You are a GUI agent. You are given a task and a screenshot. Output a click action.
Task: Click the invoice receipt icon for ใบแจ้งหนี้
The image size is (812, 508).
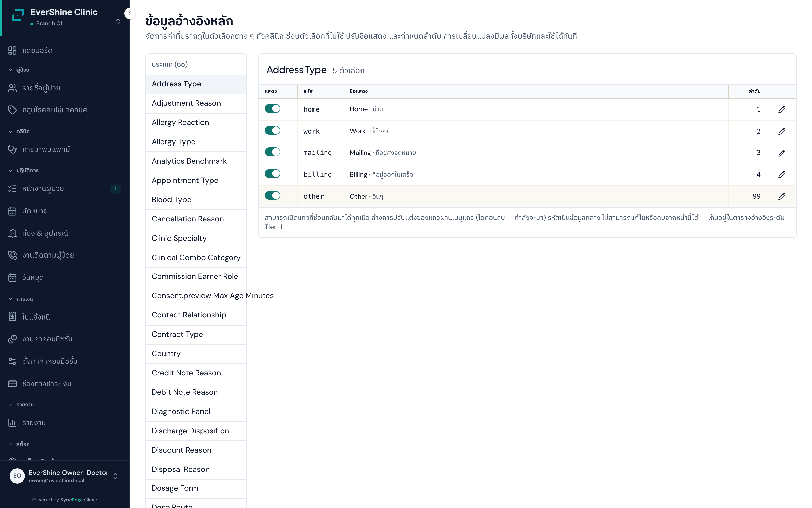(12, 316)
